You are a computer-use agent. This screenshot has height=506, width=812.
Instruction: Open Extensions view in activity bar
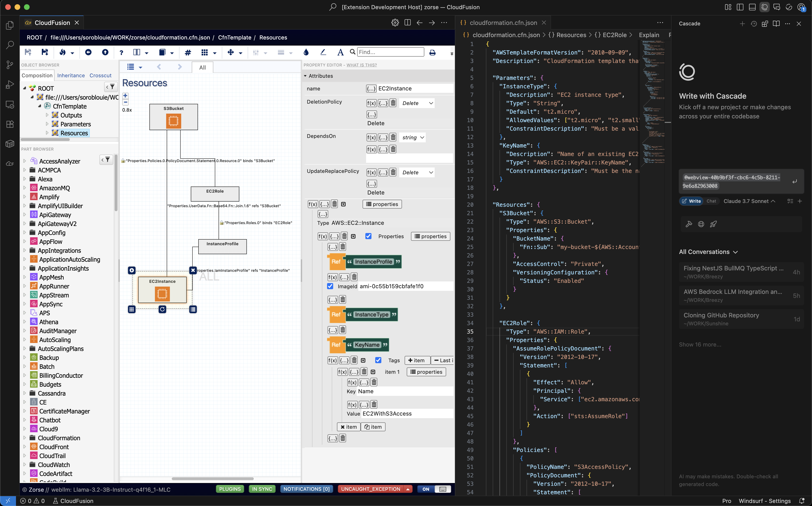(x=10, y=124)
